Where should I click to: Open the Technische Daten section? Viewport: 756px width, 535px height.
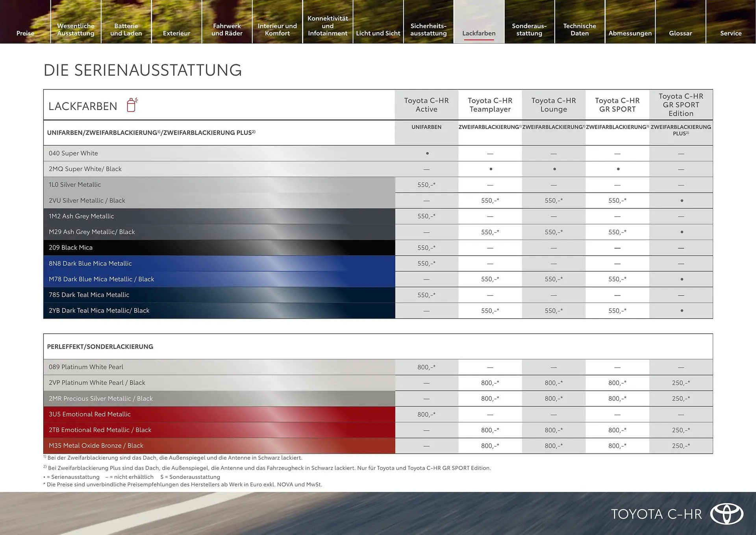pos(579,30)
